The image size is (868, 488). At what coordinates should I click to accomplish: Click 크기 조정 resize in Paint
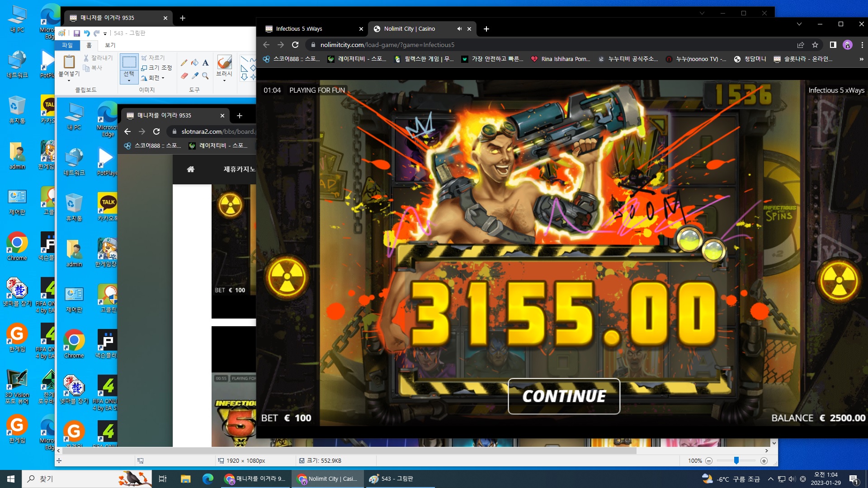pos(156,68)
